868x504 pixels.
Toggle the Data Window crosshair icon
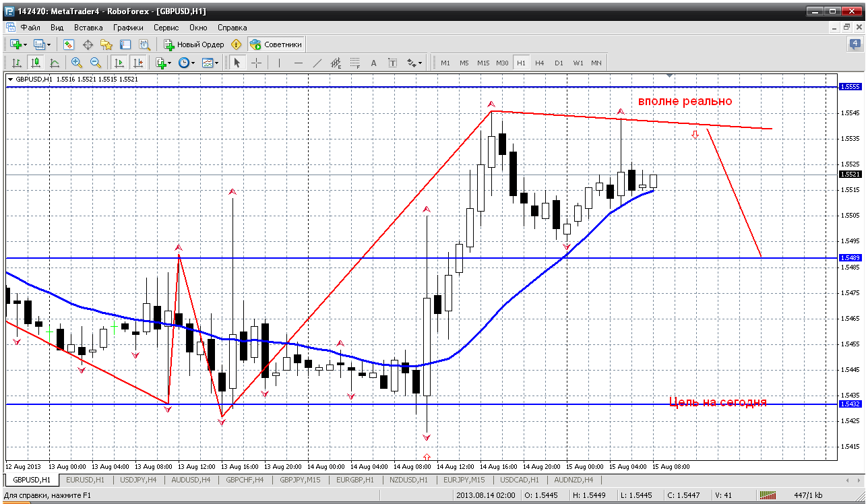pyautogui.click(x=88, y=44)
